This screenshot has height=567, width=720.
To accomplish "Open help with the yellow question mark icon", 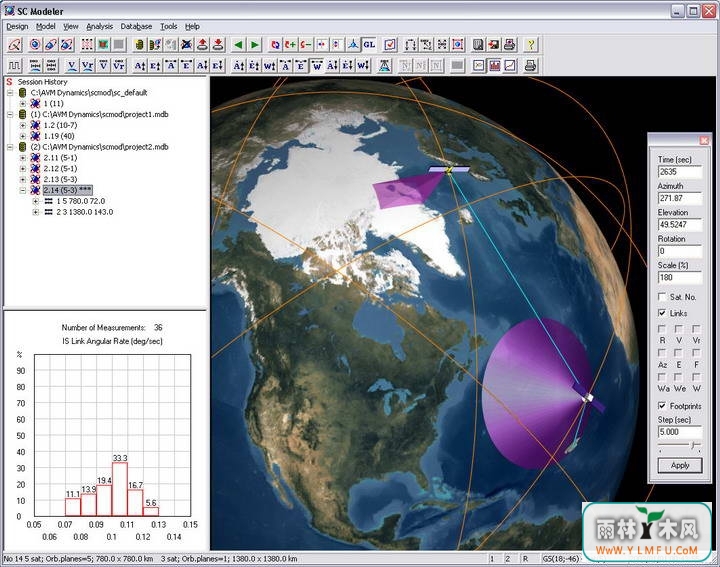I will [531, 45].
